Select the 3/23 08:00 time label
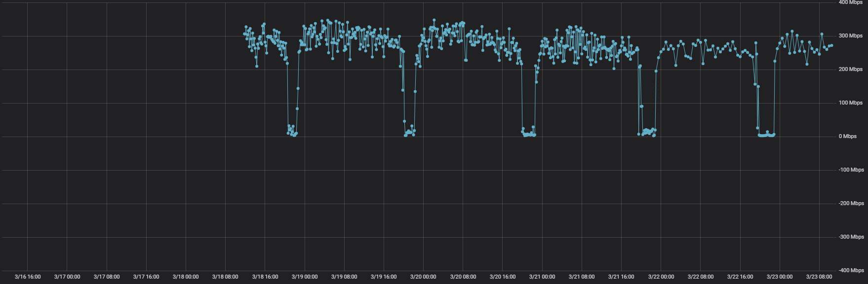Viewport: 868px width, 284px height. [x=819, y=277]
